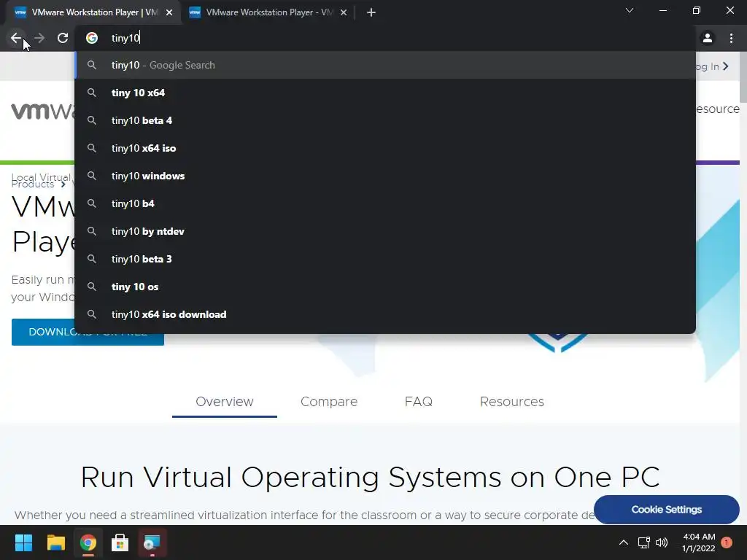Image resolution: width=747 pixels, height=560 pixels.
Task: Click the network icon in system tray
Action: tap(643, 542)
